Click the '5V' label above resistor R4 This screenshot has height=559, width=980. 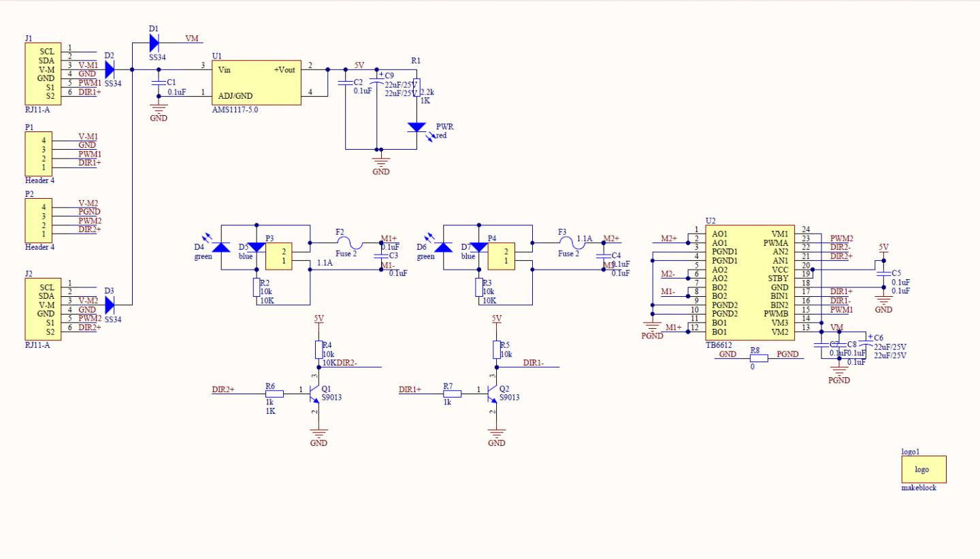point(318,318)
